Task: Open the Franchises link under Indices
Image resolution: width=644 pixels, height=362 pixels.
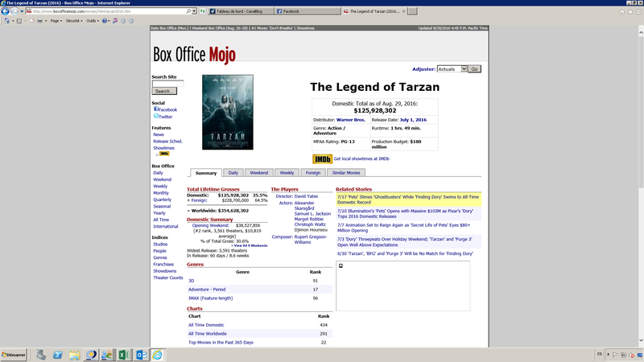Action: tap(163, 265)
